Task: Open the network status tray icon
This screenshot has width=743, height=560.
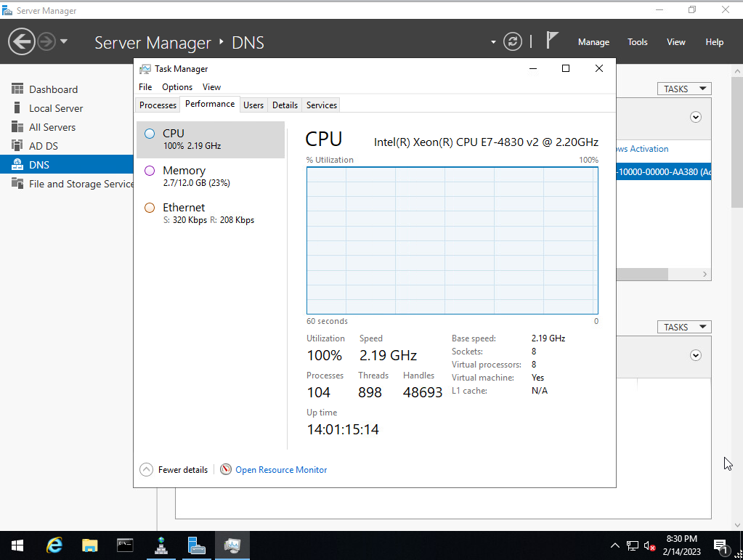Action: 632,545
